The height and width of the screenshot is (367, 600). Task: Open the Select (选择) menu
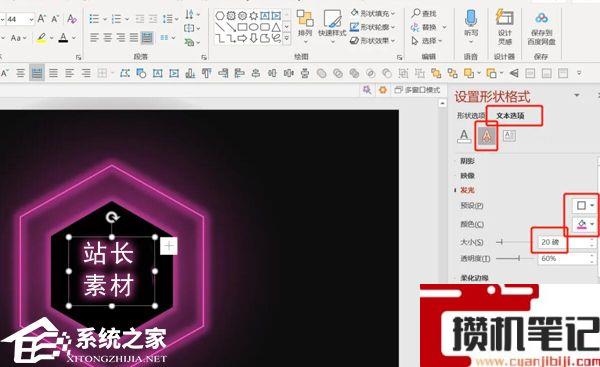click(427, 41)
